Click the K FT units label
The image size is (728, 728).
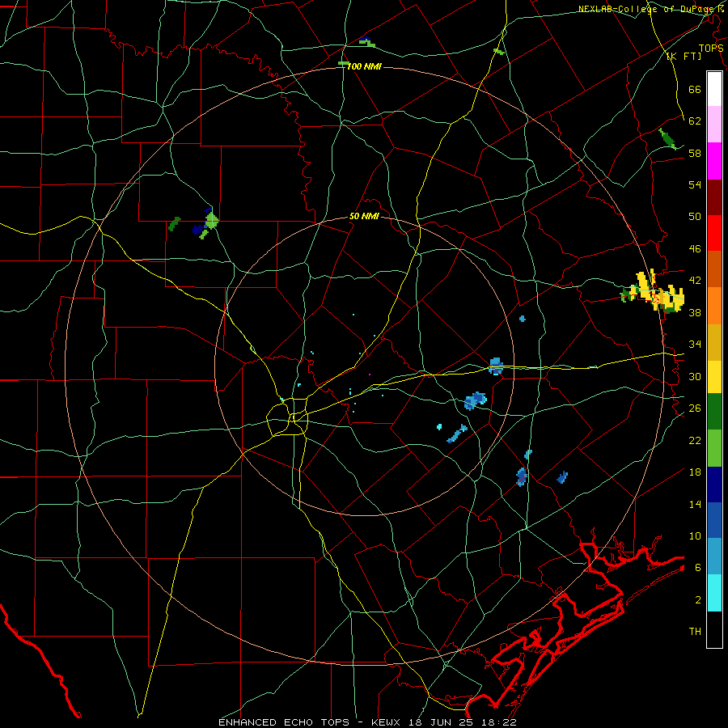684,57
